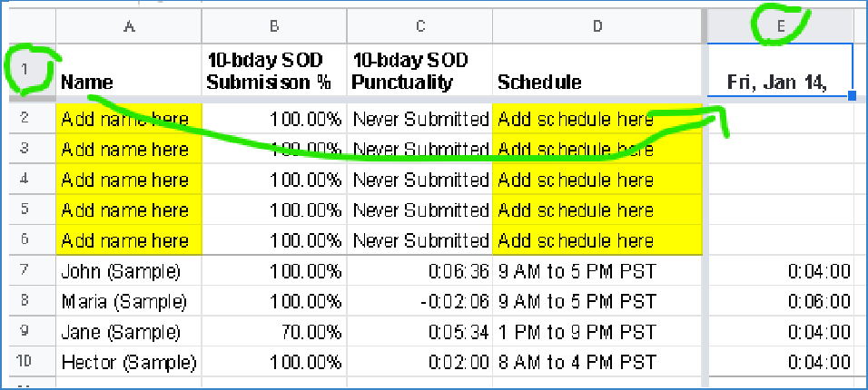
Task: Select column E header
Action: pyautogui.click(x=781, y=27)
